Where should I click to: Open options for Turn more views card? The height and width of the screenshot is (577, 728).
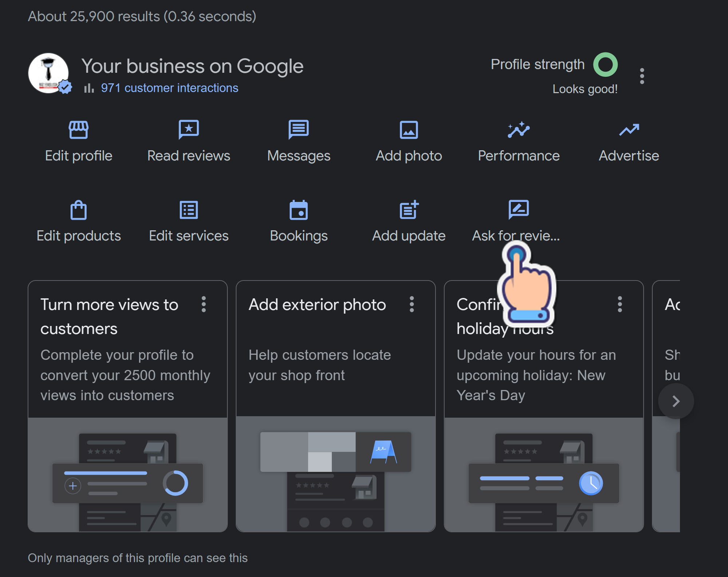(204, 304)
